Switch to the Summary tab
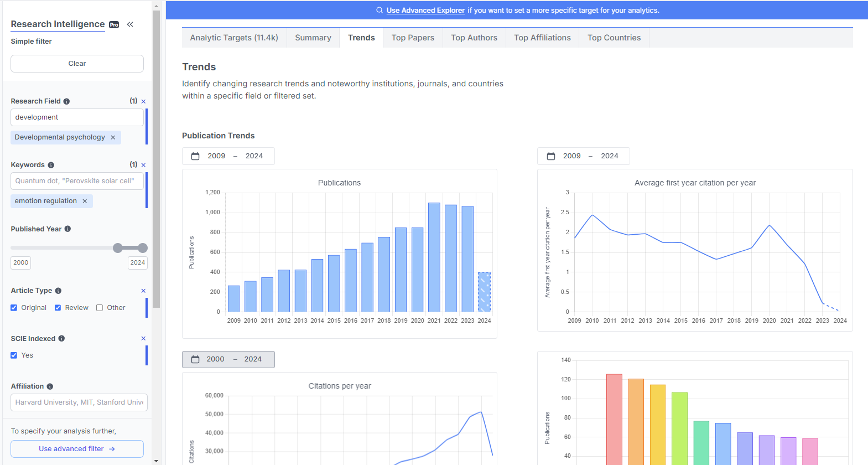The height and width of the screenshot is (465, 868). coord(313,38)
